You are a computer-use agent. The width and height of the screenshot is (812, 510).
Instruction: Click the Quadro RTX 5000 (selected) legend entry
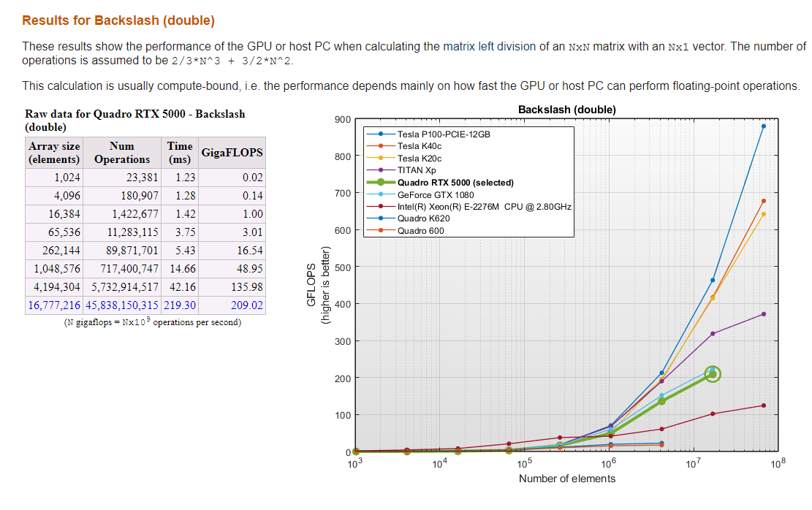(x=455, y=183)
